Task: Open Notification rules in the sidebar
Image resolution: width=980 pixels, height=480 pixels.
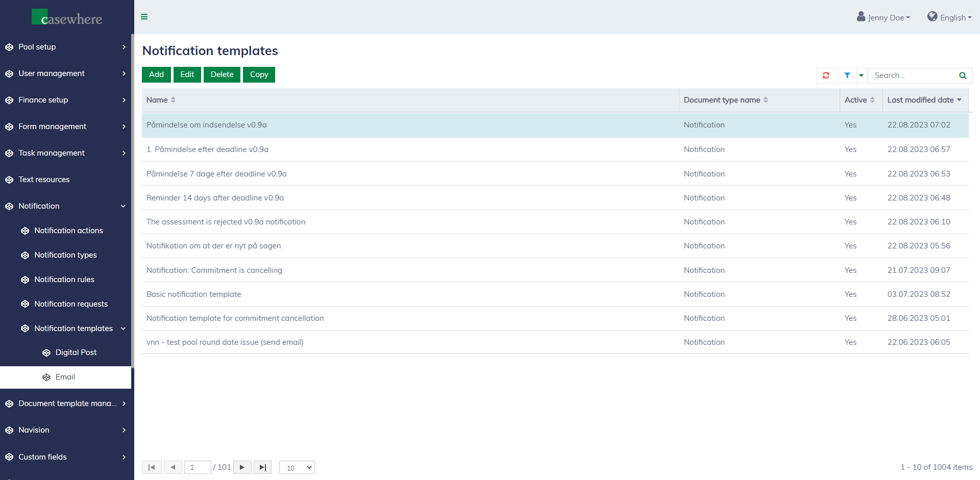Action: click(64, 280)
